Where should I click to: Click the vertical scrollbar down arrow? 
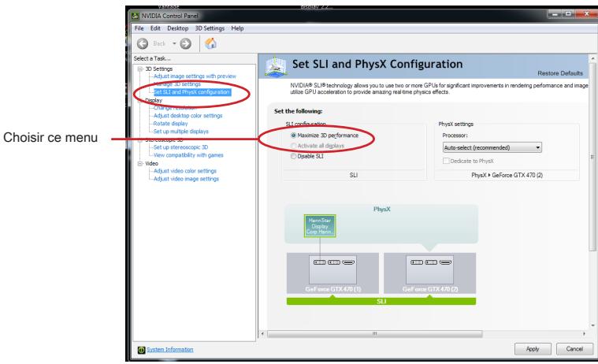592,325
